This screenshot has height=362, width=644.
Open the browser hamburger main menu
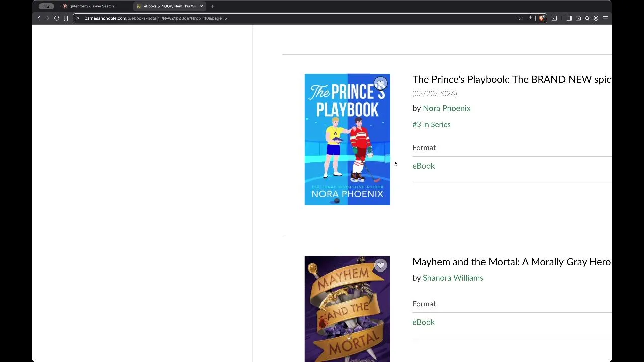[605, 18]
